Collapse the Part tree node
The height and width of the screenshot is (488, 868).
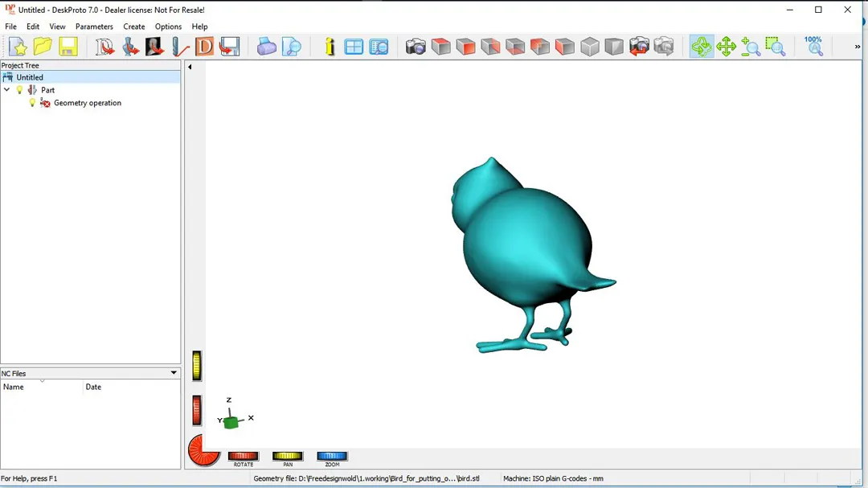point(7,90)
